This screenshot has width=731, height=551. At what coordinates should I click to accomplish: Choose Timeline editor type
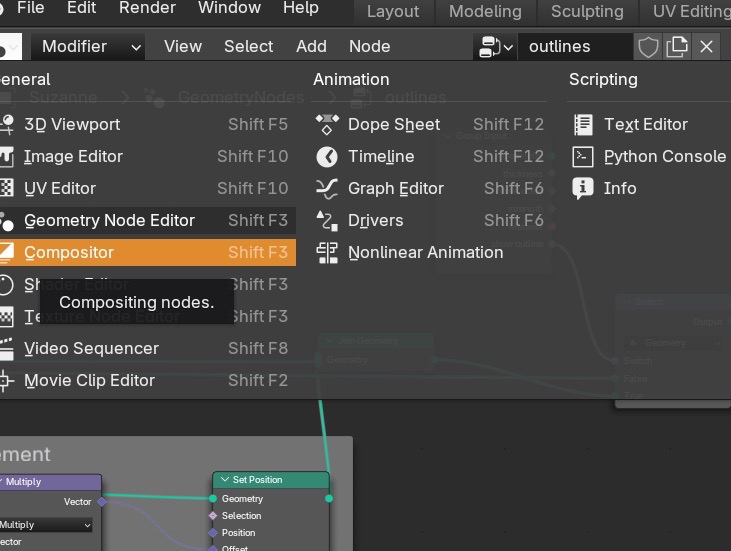click(429, 157)
